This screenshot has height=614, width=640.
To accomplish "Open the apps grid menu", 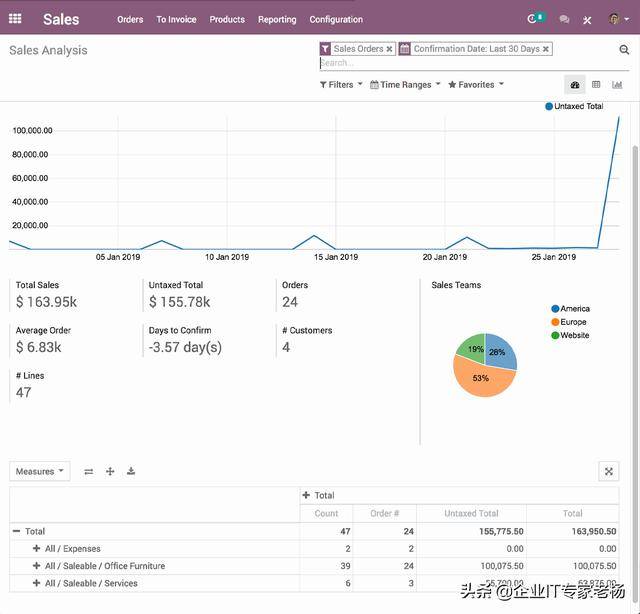I will tap(15, 19).
